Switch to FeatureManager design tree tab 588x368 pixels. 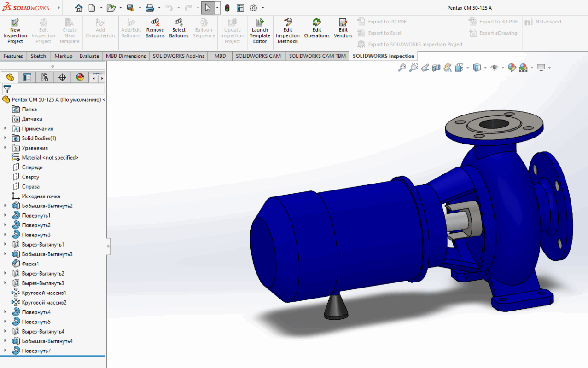coord(10,77)
